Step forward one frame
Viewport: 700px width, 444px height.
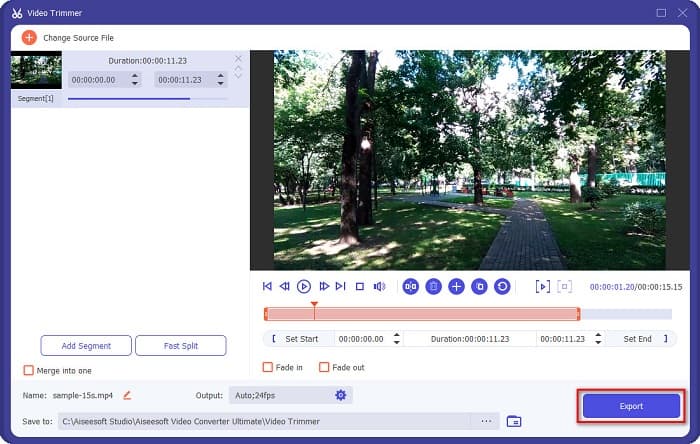(324, 286)
